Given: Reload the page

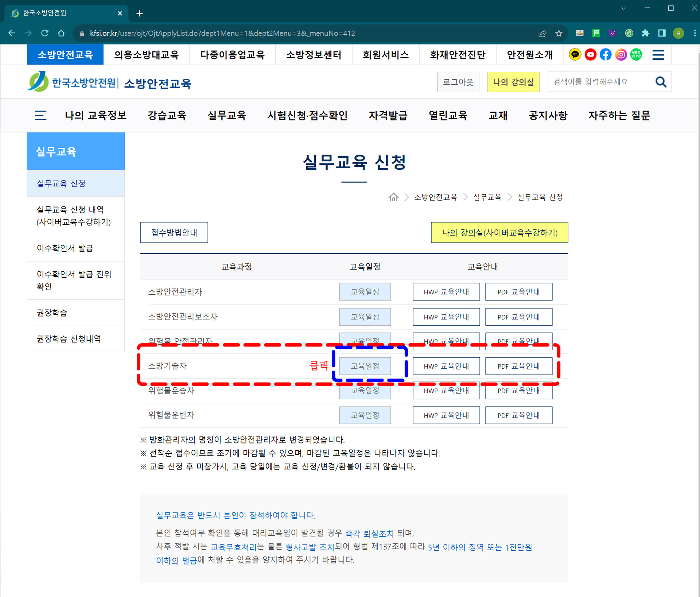Looking at the screenshot, I should 45,33.
